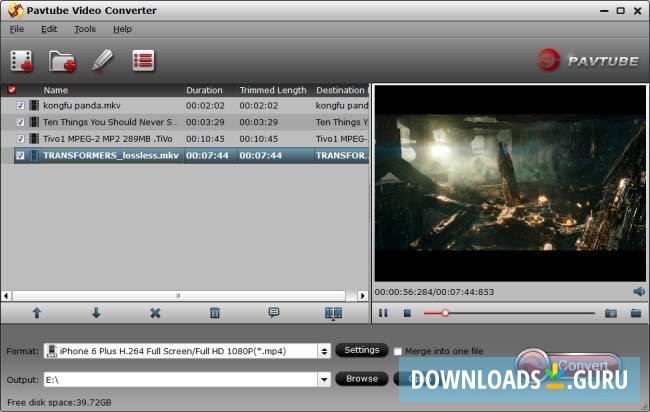Open the red task list icon

(x=143, y=61)
